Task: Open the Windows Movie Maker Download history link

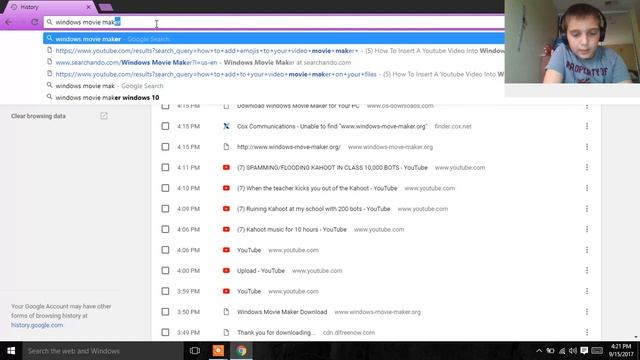Action: pyautogui.click(x=282, y=312)
